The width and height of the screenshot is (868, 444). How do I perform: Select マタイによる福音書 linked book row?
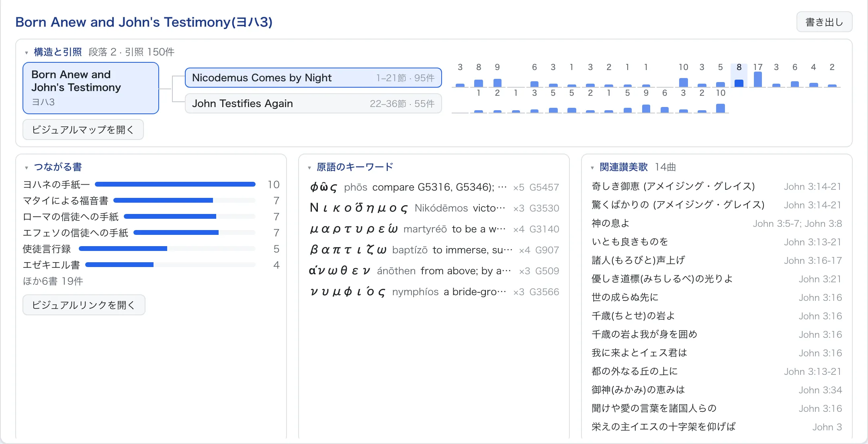tap(151, 200)
